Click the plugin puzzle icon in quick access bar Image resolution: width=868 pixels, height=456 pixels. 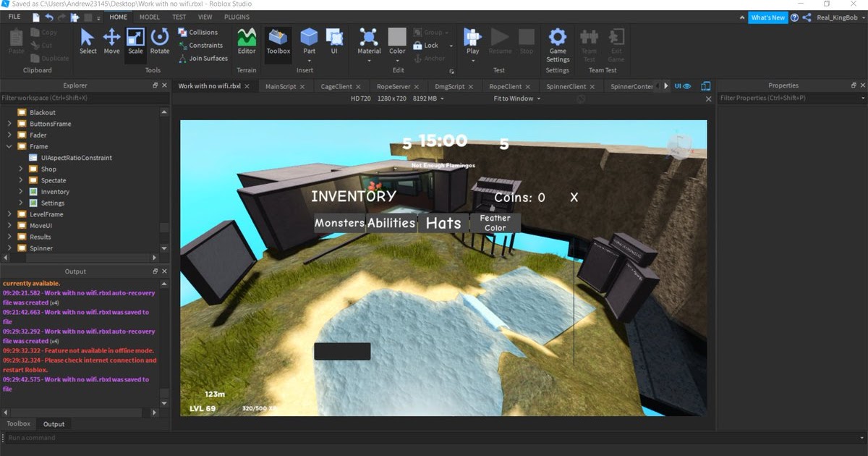(x=75, y=17)
